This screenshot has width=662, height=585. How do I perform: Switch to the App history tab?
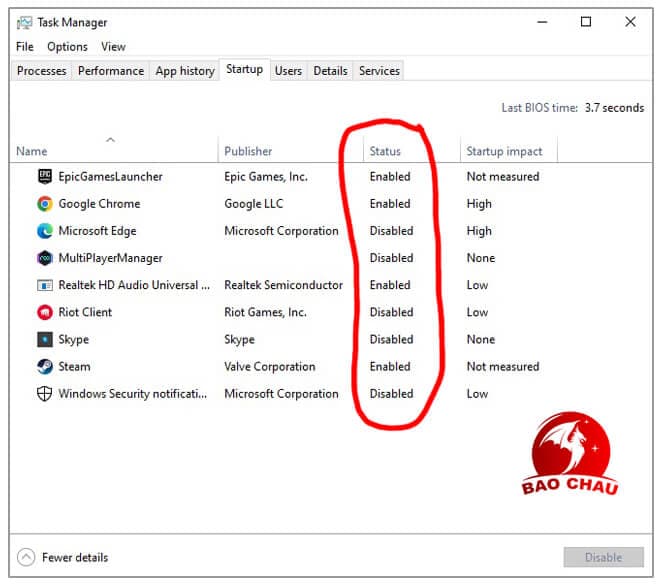coord(185,70)
